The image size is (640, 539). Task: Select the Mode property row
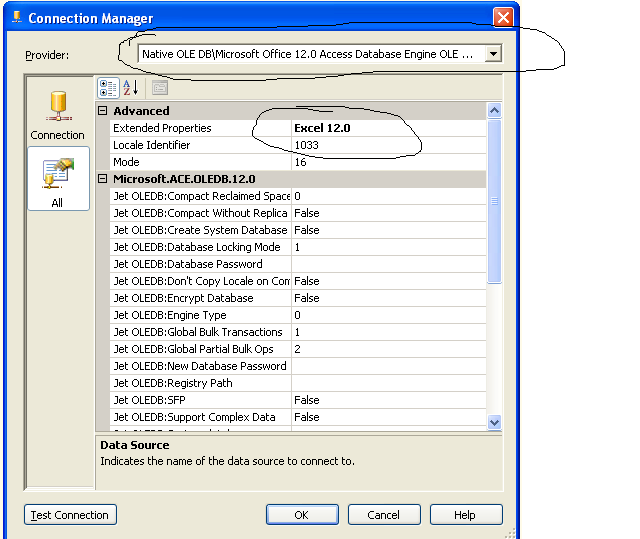[298, 162]
